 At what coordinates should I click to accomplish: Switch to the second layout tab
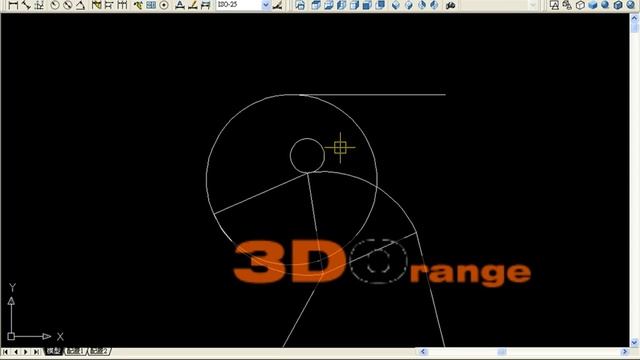coord(100,351)
